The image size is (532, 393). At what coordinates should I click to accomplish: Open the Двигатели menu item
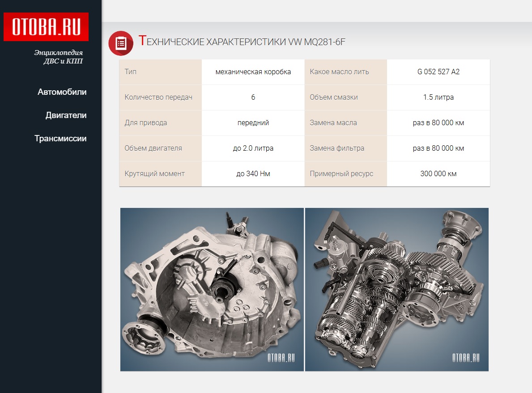66,115
